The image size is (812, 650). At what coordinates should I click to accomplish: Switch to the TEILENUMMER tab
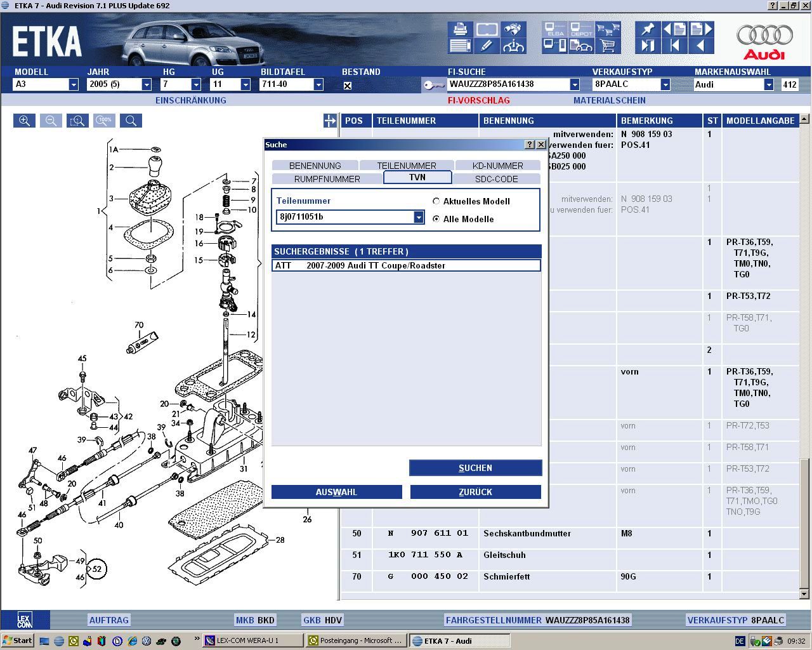click(x=407, y=166)
